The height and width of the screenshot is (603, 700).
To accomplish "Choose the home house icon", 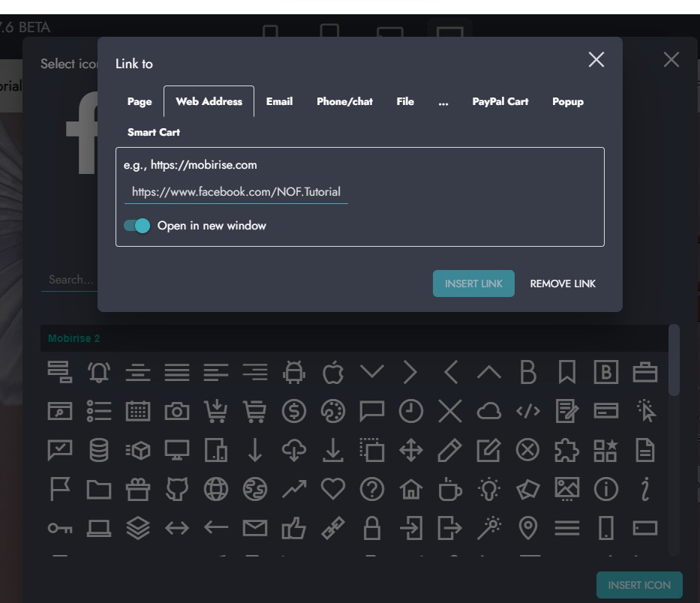I will (410, 489).
